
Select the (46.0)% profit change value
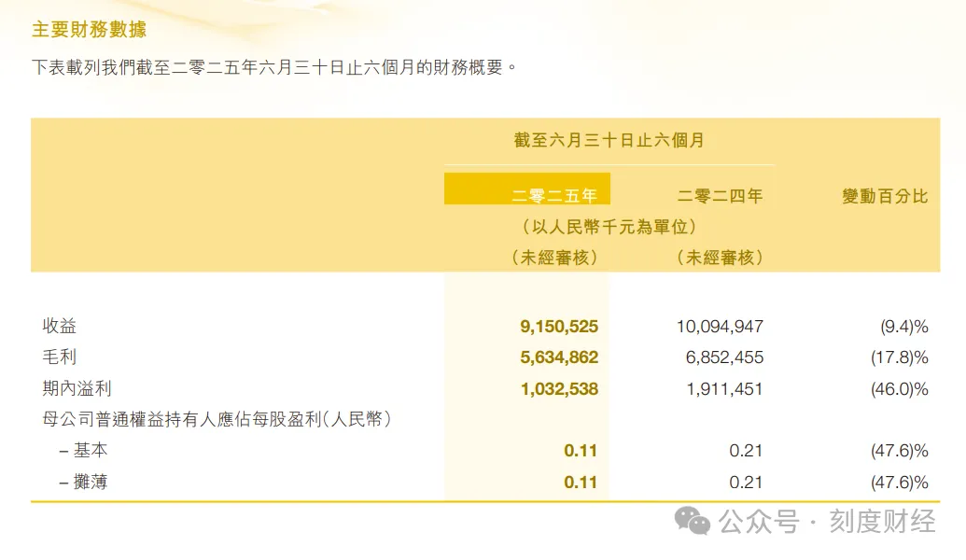900,388
